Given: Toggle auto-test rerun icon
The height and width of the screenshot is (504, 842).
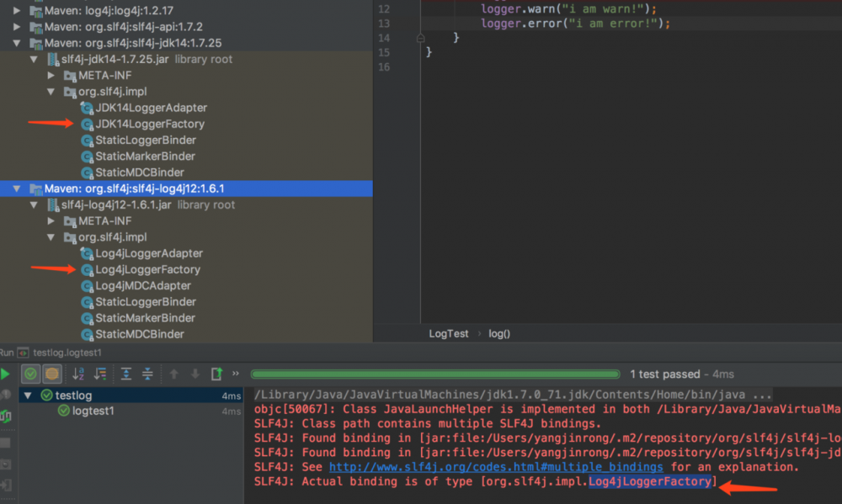Looking at the screenshot, I should [x=5, y=416].
